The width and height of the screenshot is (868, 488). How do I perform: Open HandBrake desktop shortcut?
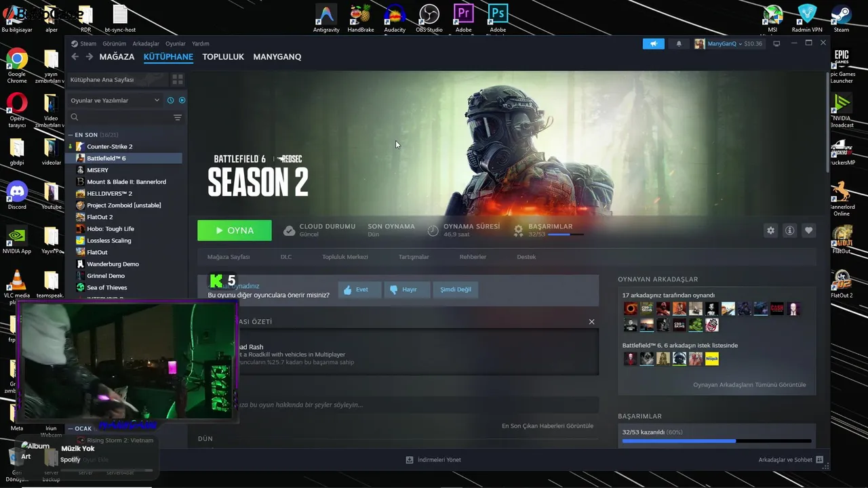(361, 19)
